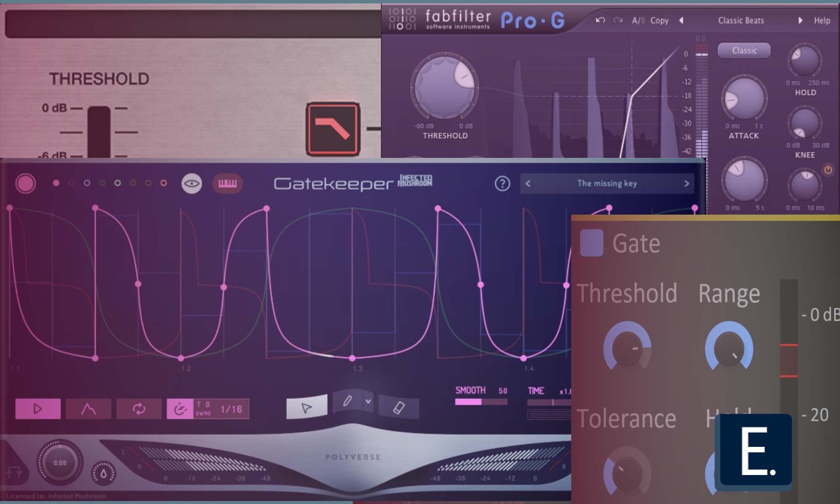Click the T D SWNG mode selector
The image size is (840, 504).
tap(204, 409)
